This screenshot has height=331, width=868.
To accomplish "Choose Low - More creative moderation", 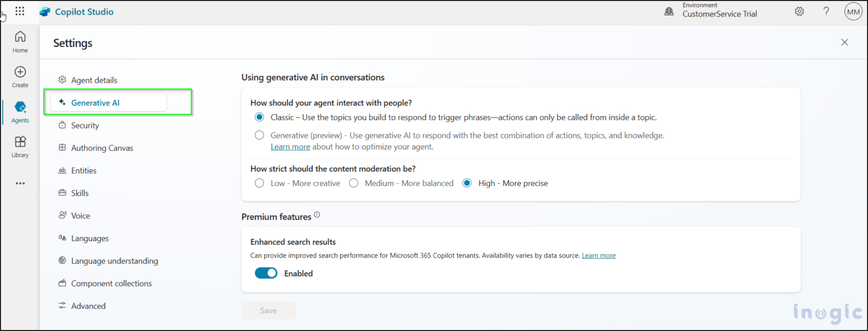I will [259, 183].
